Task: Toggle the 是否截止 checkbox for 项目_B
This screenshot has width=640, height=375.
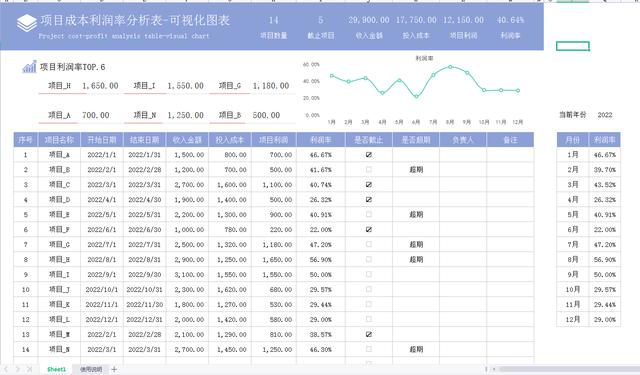Action: pyautogui.click(x=369, y=169)
